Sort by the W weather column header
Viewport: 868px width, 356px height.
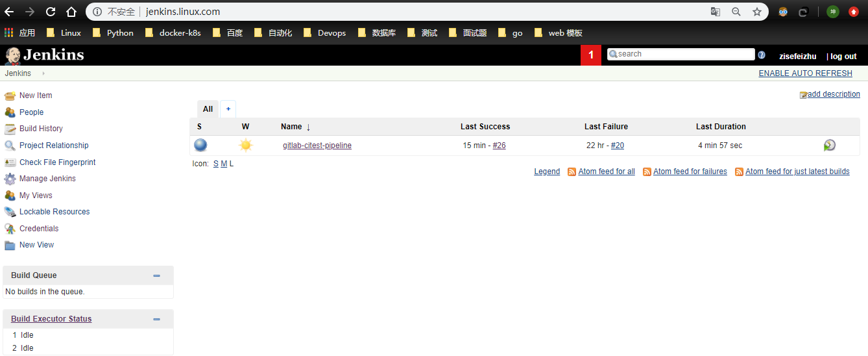(x=245, y=127)
